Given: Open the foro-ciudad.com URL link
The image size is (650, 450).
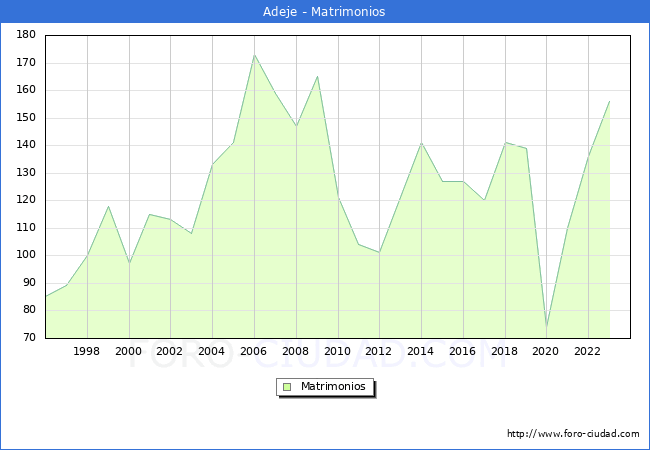Looking at the screenshot, I should [x=573, y=434].
